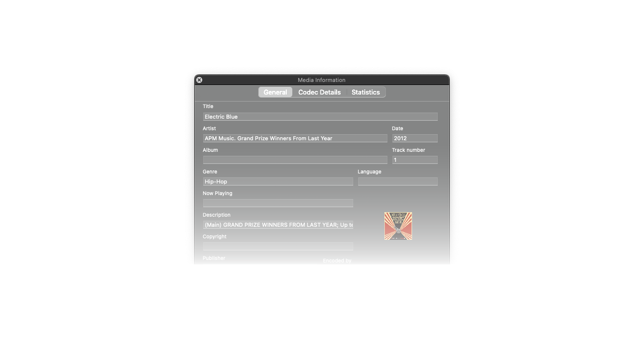Screen dimensions: 644x362
Task: Click into the empty Album field
Action: point(295,160)
